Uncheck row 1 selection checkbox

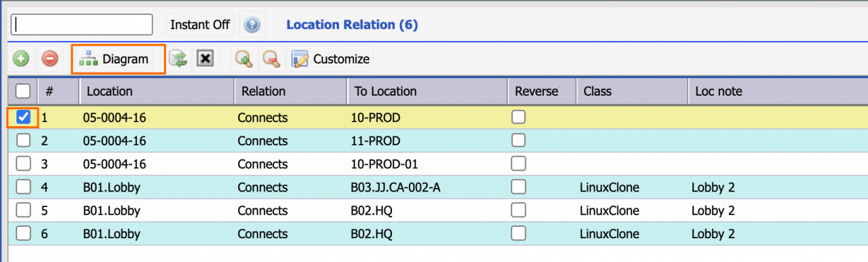pyautogui.click(x=24, y=117)
